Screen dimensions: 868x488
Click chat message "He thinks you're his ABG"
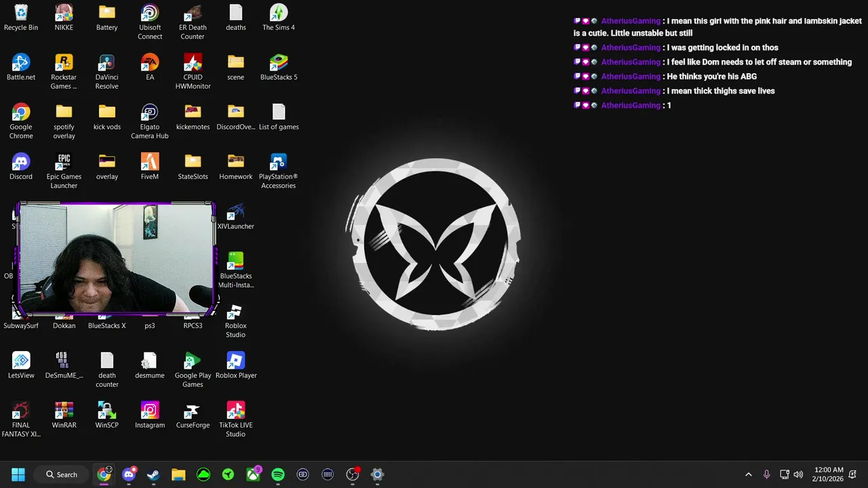click(x=712, y=77)
